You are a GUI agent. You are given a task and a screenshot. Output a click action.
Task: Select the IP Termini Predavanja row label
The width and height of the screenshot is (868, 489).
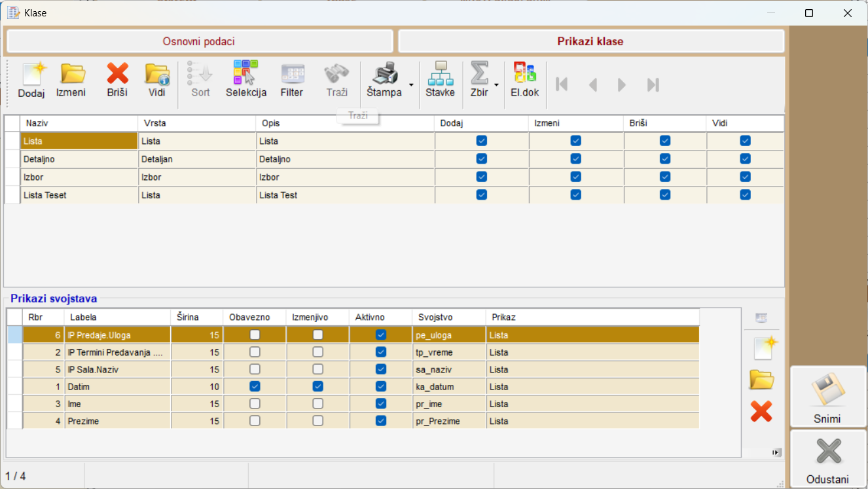click(x=118, y=352)
